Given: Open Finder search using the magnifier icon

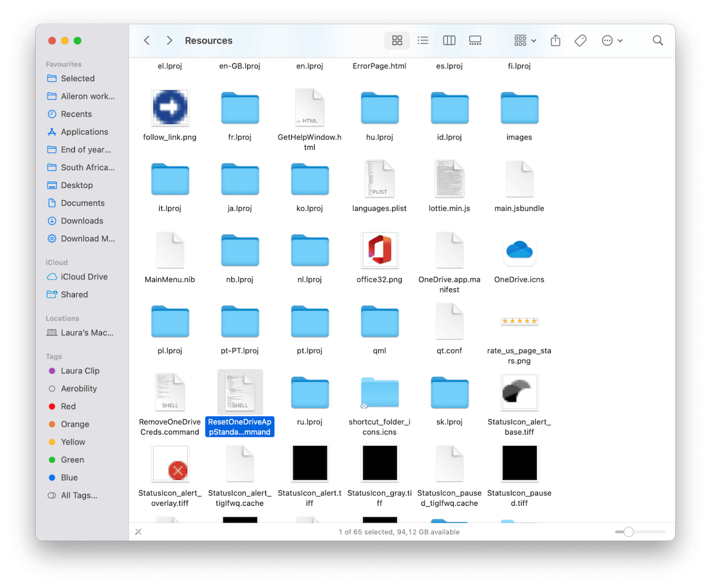Looking at the screenshot, I should pyautogui.click(x=657, y=40).
